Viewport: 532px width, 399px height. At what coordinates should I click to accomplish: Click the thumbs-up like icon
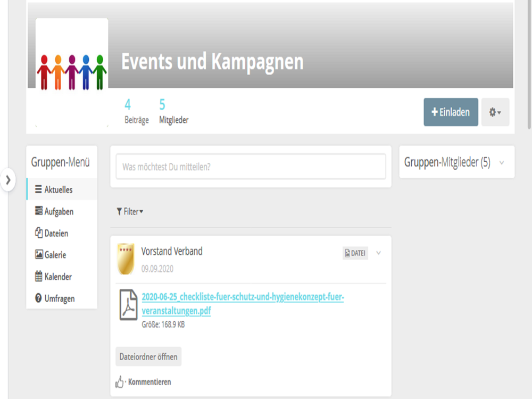click(x=119, y=381)
